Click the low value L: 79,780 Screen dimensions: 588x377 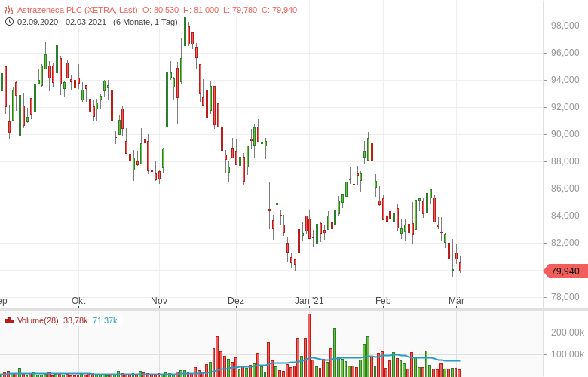pyautogui.click(x=240, y=10)
